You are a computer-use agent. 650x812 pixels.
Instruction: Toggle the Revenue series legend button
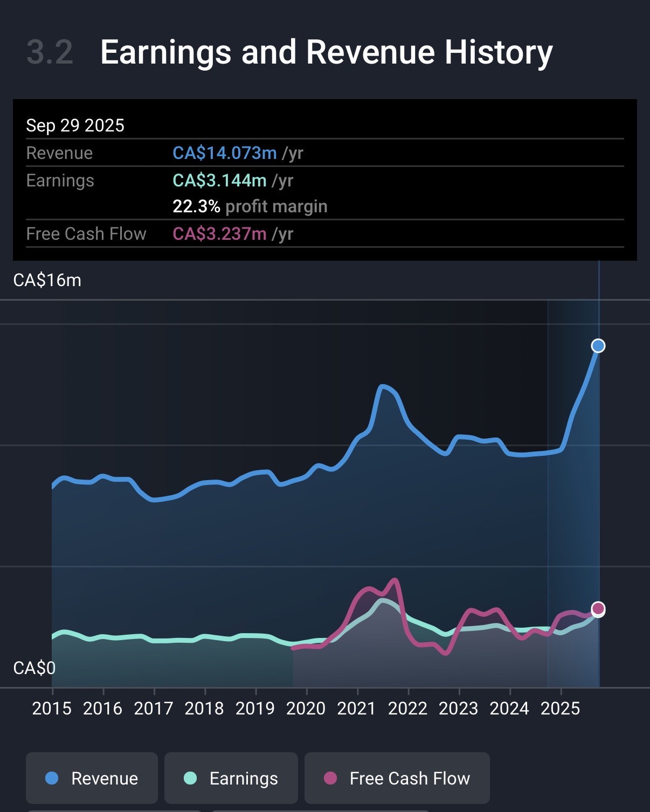[92, 778]
